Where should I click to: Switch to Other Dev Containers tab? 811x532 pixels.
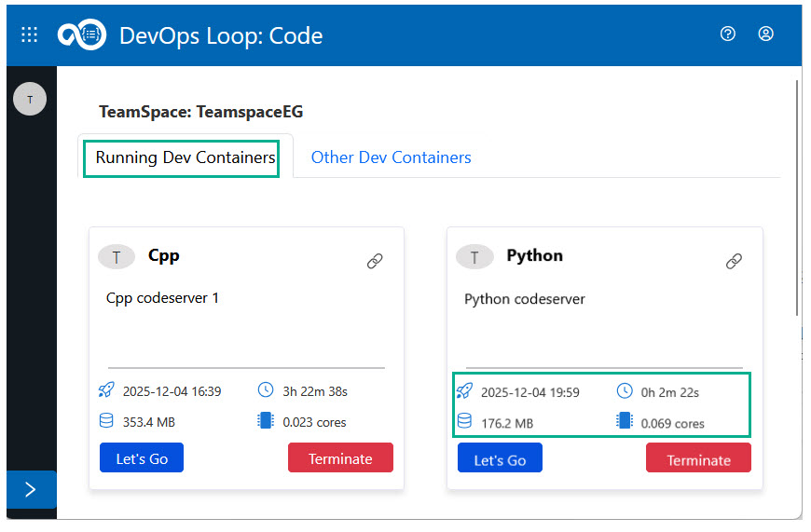[391, 157]
